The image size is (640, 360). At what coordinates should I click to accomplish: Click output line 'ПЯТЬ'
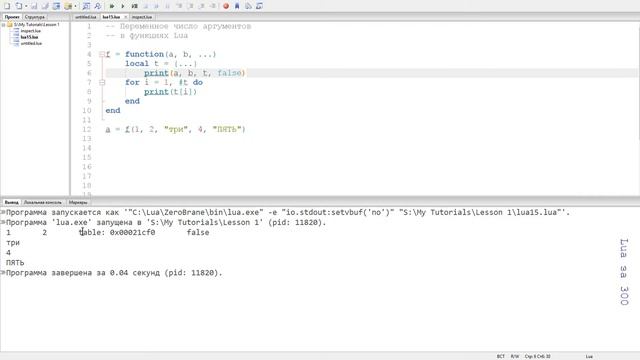tap(15, 263)
